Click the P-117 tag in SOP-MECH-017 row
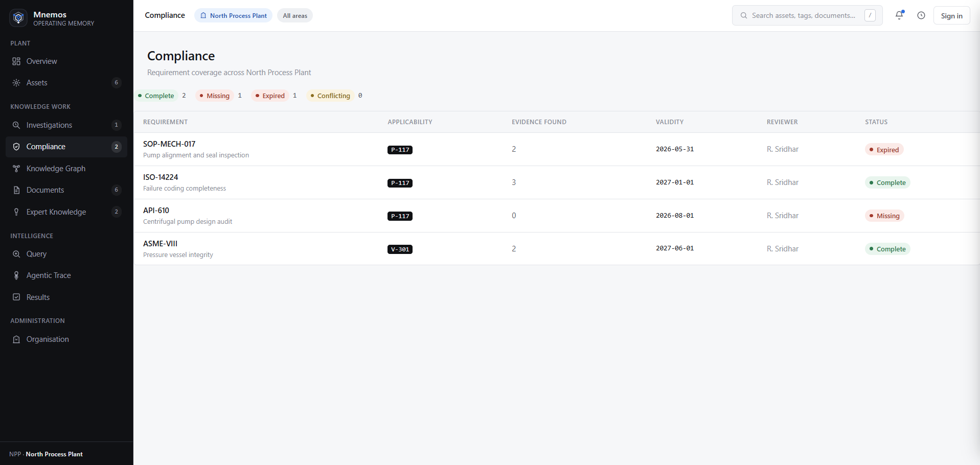The height and width of the screenshot is (465, 980). coord(400,150)
